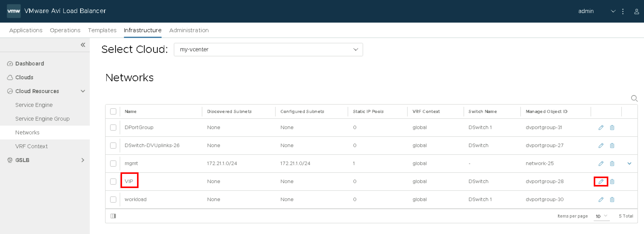The image size is (644, 234).
Task: Open the column chooser icon in table footer
Action: tap(113, 216)
